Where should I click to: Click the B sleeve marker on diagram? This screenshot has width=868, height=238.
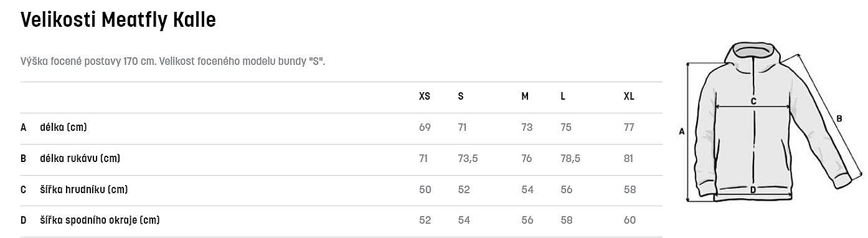tap(839, 118)
